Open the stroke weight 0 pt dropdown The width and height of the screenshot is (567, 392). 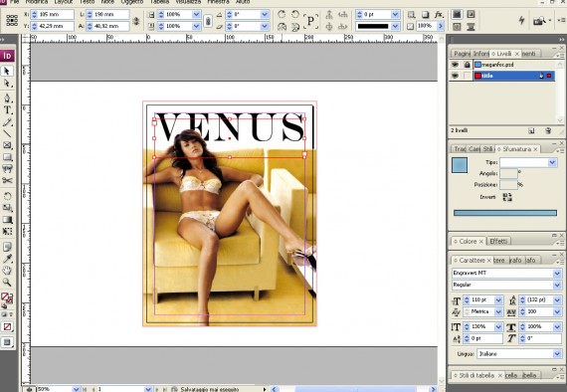point(395,15)
